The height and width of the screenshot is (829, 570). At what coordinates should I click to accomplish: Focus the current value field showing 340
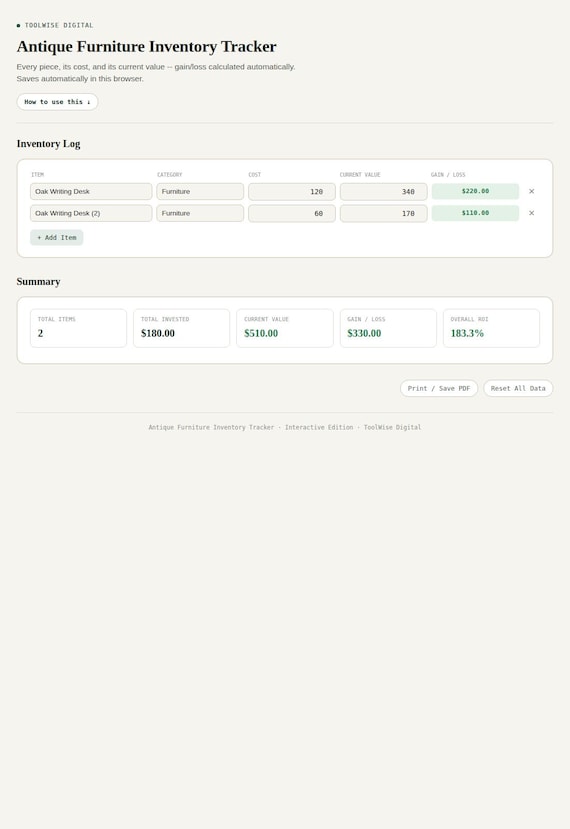tap(383, 191)
